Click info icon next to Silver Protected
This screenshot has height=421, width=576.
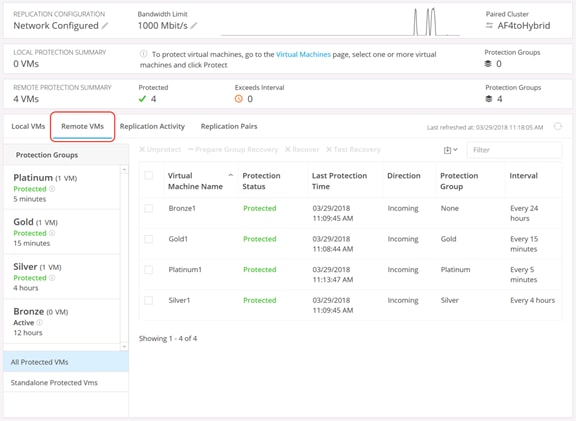point(52,278)
